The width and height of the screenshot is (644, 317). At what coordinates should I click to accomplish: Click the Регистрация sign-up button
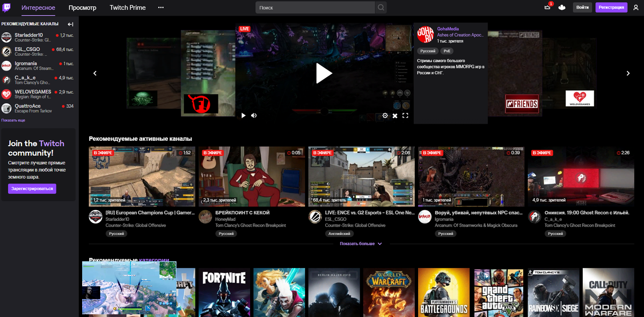[611, 8]
